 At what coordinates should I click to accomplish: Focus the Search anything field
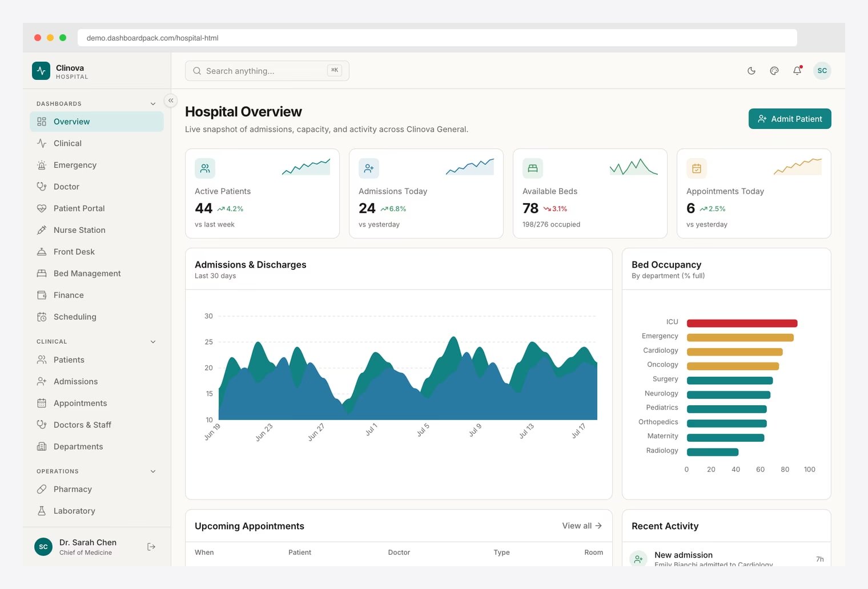click(267, 71)
